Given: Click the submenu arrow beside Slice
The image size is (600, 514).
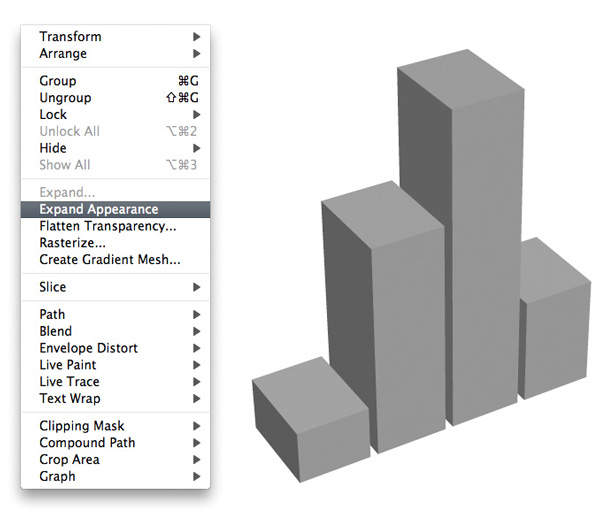Looking at the screenshot, I should point(197,287).
